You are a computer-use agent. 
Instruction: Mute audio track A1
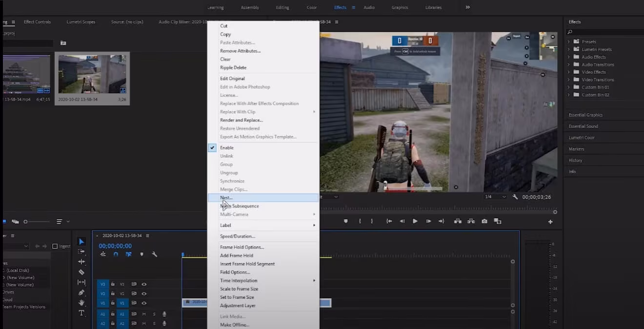[144, 314]
